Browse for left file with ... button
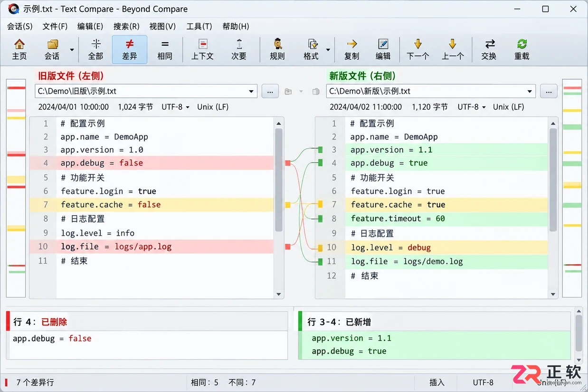The width and height of the screenshot is (588, 392). (x=270, y=91)
